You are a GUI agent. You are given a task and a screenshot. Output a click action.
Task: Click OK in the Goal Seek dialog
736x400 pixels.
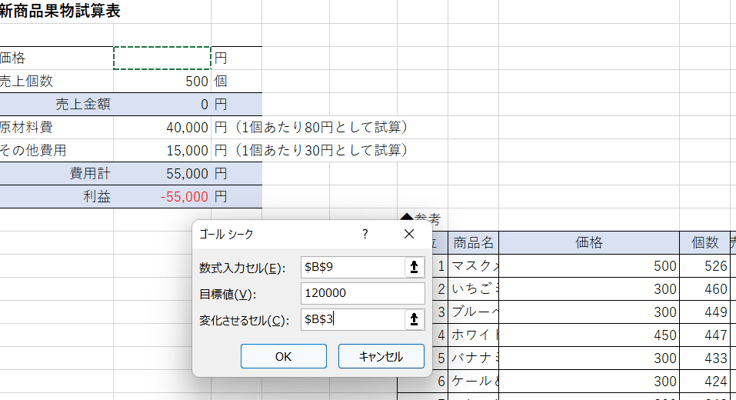pos(284,356)
